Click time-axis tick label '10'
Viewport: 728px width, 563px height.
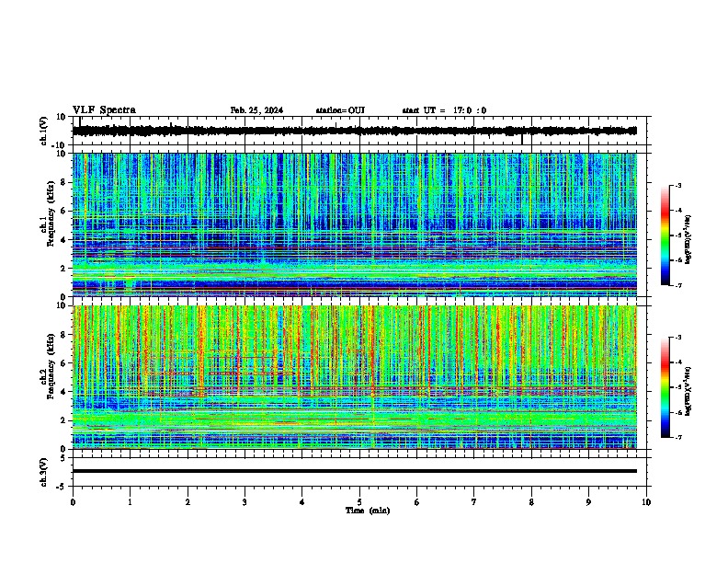(x=646, y=502)
